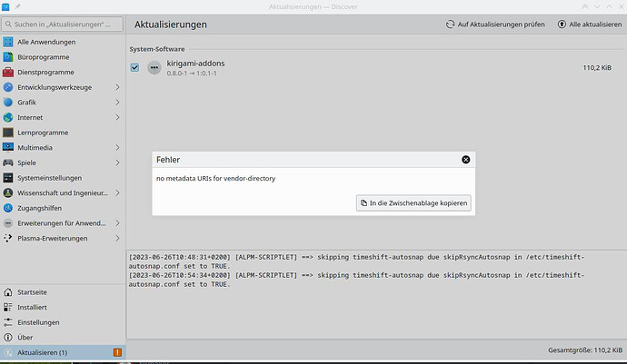
Task: Click the Systemeinstellungen category icon
Action: 8,178
